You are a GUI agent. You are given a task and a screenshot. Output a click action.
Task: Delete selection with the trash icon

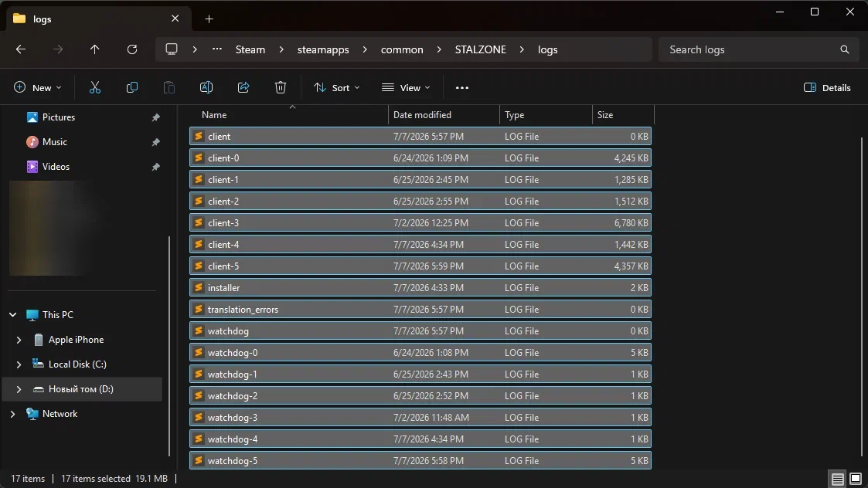coord(280,87)
